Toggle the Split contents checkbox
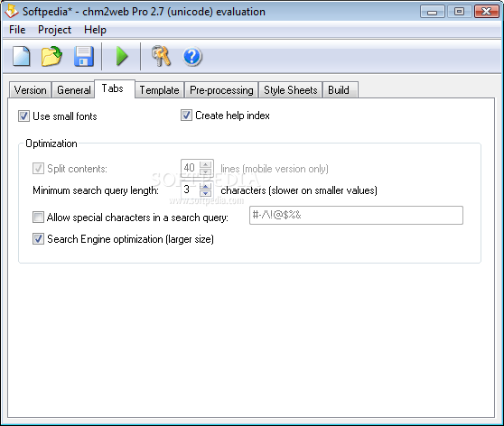The width and height of the screenshot is (504, 426). pos(38,169)
